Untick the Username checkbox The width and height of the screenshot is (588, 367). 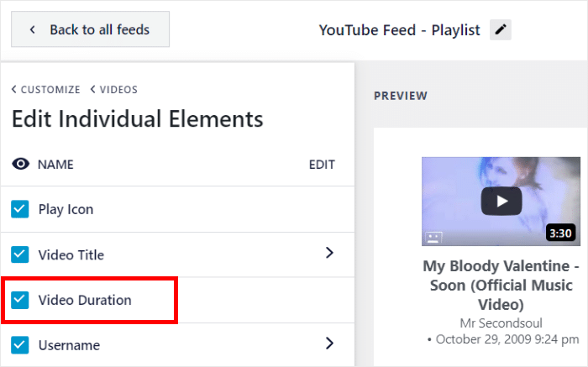pos(20,345)
